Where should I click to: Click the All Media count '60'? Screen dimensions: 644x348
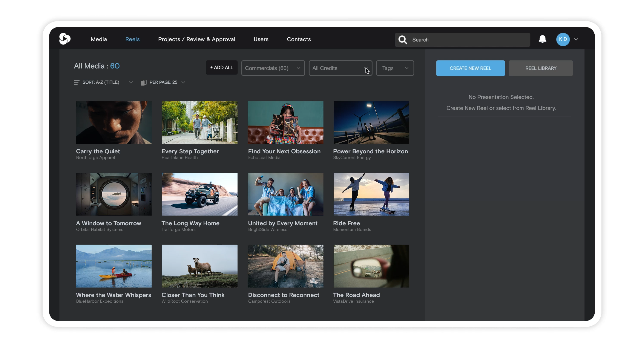point(115,66)
